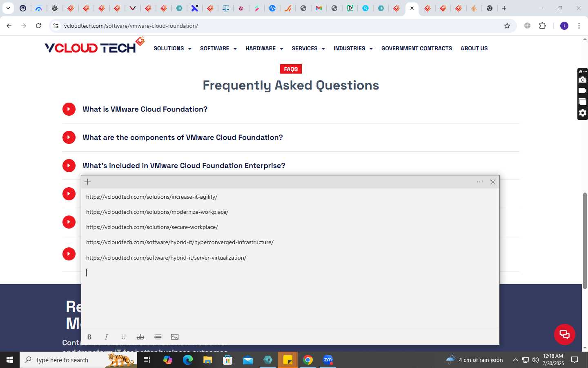The width and height of the screenshot is (588, 368).
Task: Open Microsoft Edge from taskbar
Action: [187, 360]
